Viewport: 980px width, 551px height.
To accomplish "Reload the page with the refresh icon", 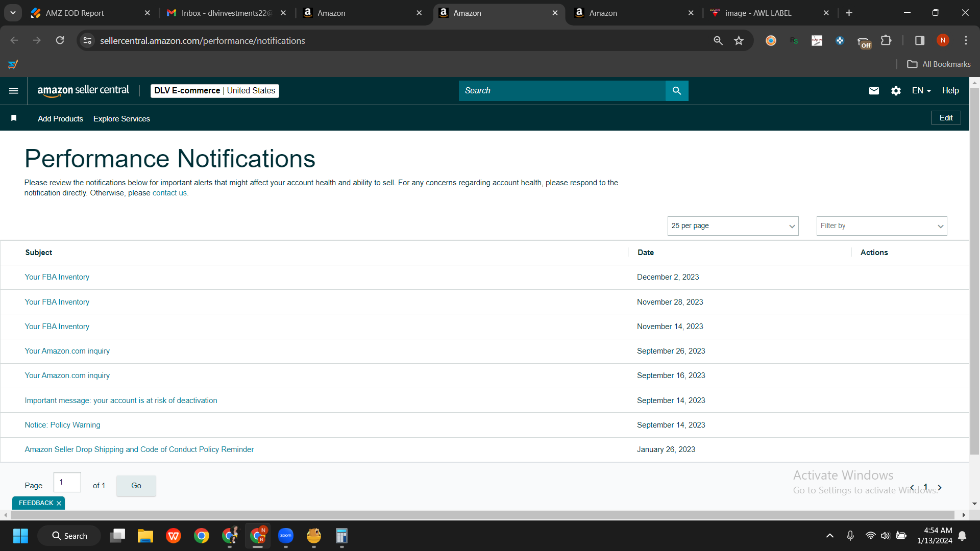I will pos(60,40).
